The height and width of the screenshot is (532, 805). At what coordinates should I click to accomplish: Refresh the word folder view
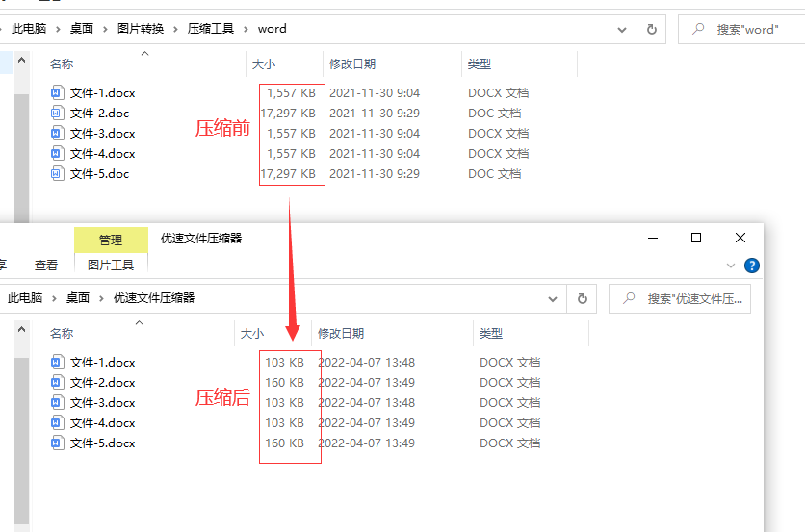(x=652, y=29)
